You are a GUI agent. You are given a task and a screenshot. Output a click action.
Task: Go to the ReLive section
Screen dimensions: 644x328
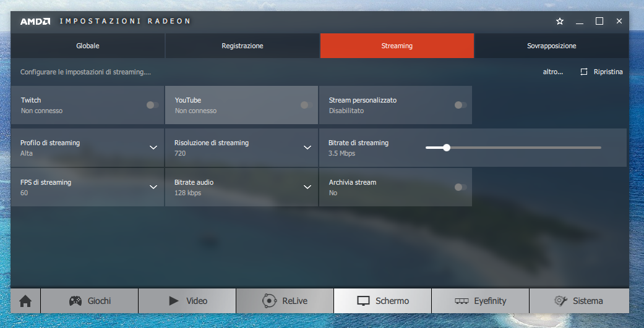coord(285,301)
